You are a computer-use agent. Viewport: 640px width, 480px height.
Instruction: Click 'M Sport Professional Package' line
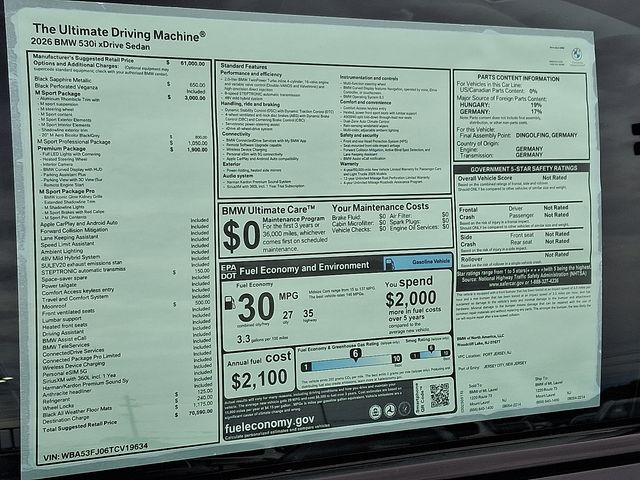74,142
